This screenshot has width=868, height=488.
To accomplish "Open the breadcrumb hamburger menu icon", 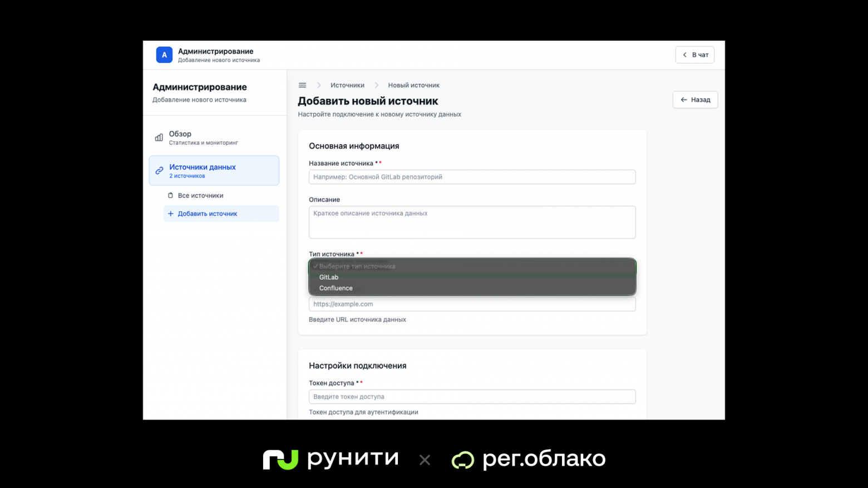I will tap(302, 85).
